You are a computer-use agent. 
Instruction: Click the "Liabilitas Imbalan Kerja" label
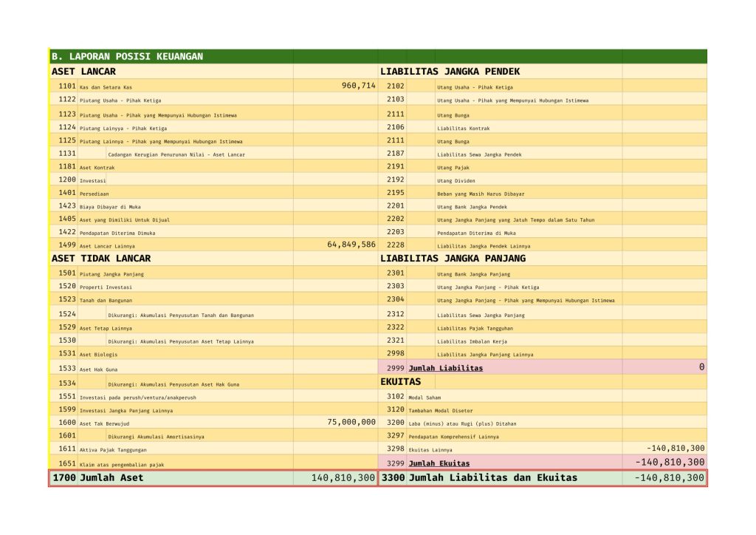[472, 341]
